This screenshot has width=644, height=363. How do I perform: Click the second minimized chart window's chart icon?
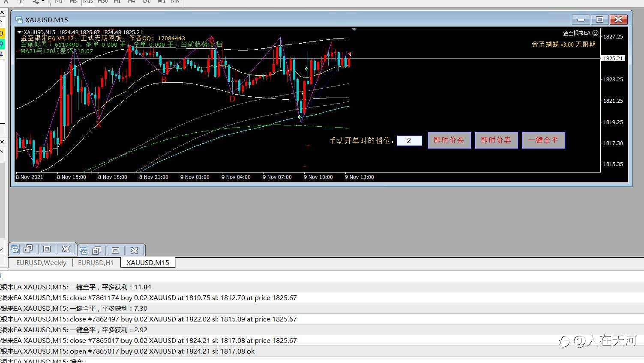click(x=84, y=250)
